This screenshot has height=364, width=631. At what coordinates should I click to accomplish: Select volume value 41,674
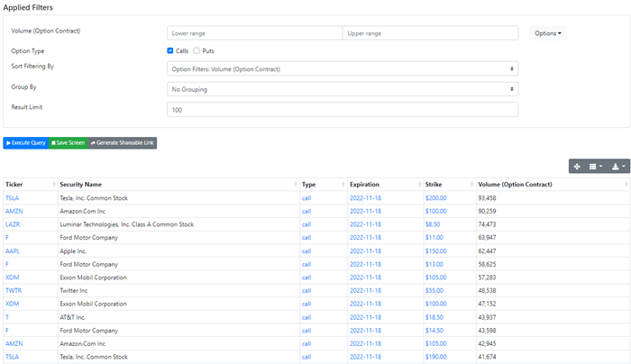pyautogui.click(x=487, y=357)
